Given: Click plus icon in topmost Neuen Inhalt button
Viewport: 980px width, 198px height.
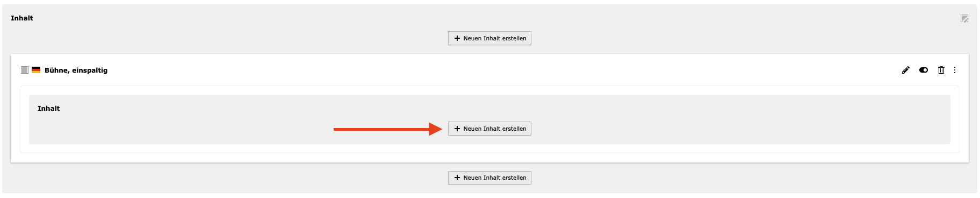Looking at the screenshot, I should coord(457,38).
